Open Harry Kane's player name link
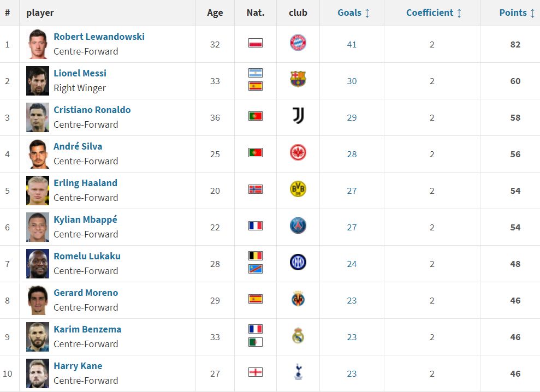540x392 pixels. click(x=78, y=366)
